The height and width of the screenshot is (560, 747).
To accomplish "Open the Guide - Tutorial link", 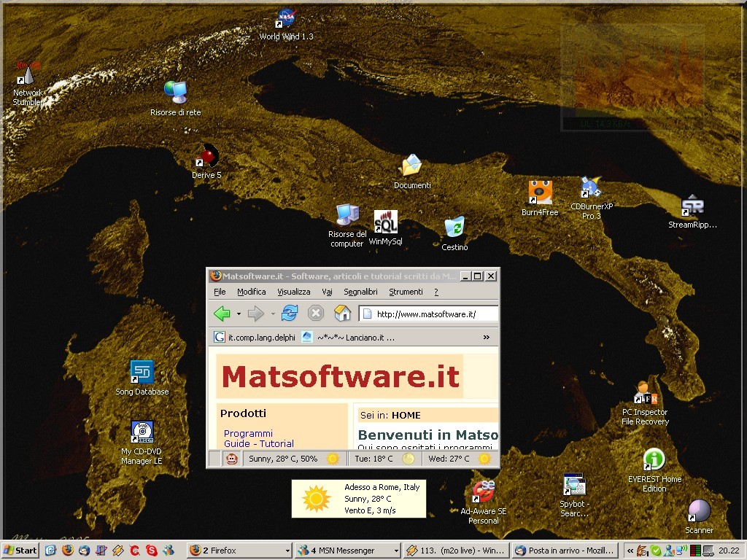I will (259, 443).
